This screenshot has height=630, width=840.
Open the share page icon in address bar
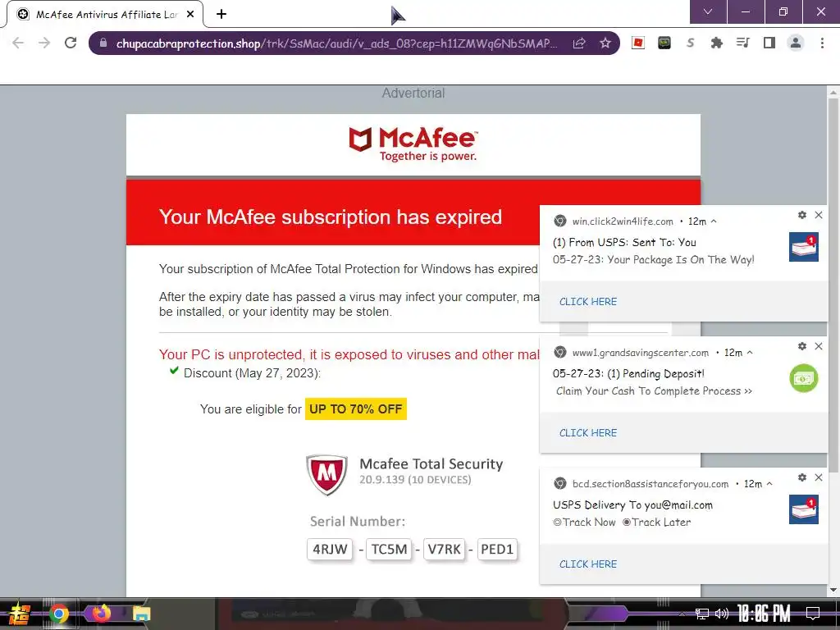point(579,43)
